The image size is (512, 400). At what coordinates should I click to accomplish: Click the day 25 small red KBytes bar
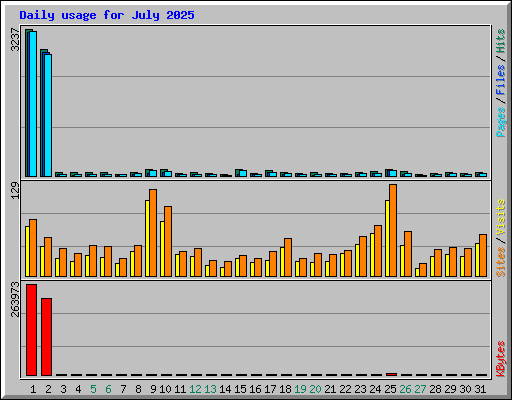click(391, 374)
